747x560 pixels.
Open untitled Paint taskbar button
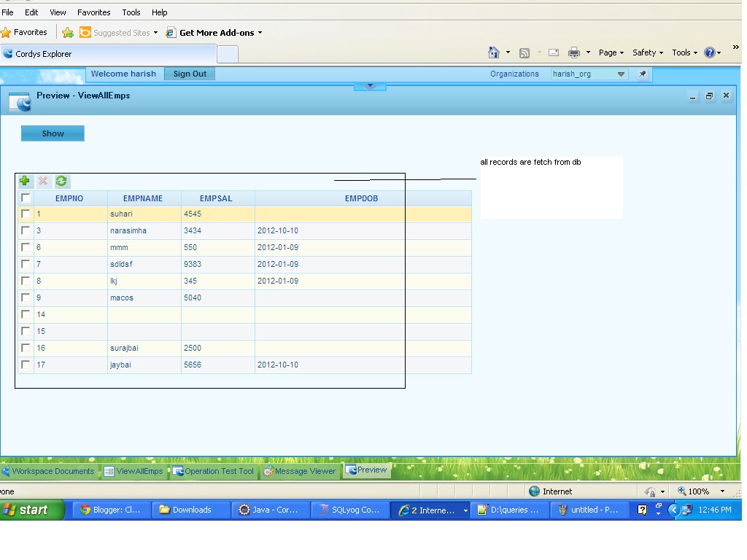589,510
